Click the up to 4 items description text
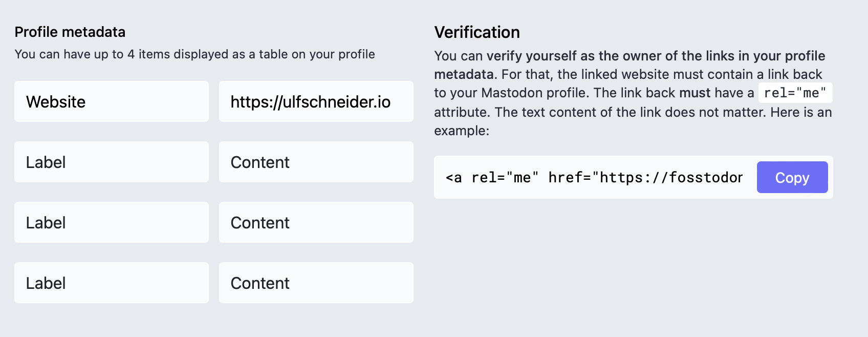868x337 pixels. [x=194, y=54]
